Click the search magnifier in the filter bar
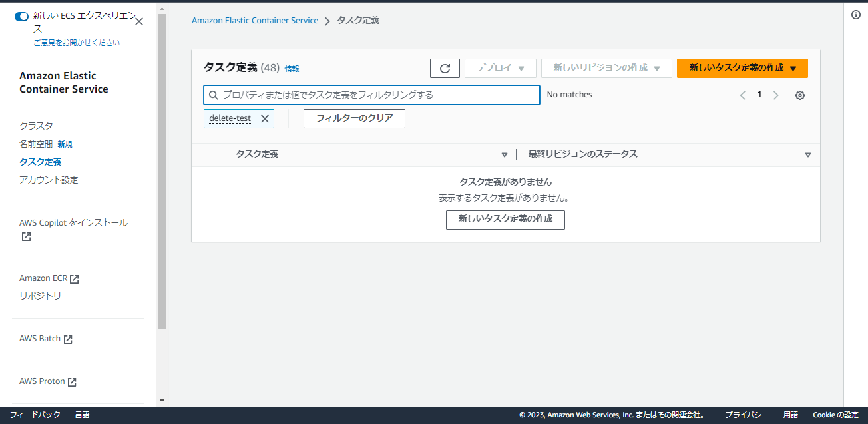This screenshot has height=424, width=868. [213, 95]
